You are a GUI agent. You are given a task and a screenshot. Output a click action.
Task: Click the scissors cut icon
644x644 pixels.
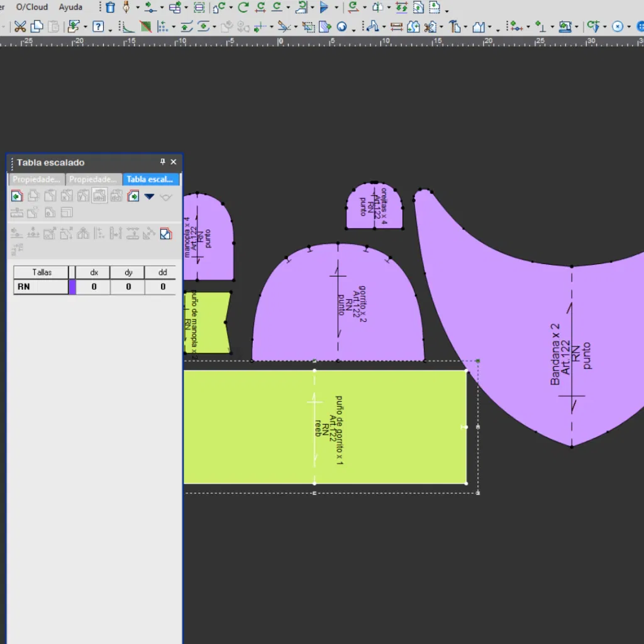pyautogui.click(x=20, y=26)
